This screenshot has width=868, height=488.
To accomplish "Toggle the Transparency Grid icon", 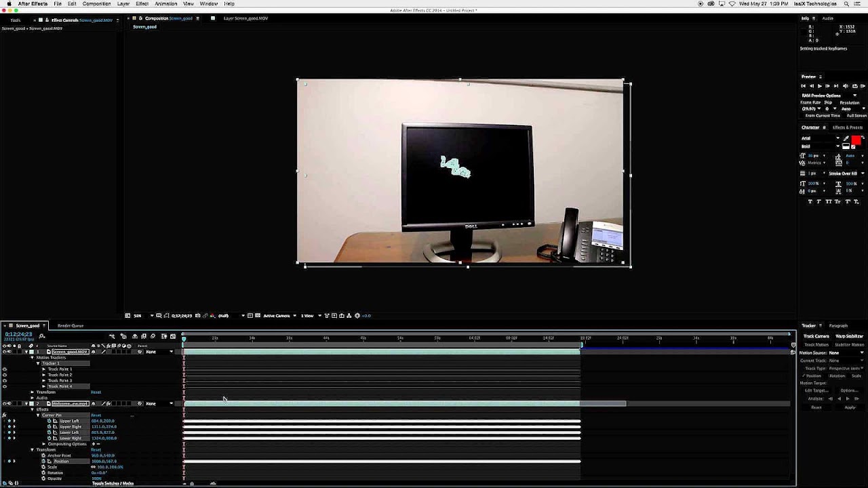I will pos(258,314).
